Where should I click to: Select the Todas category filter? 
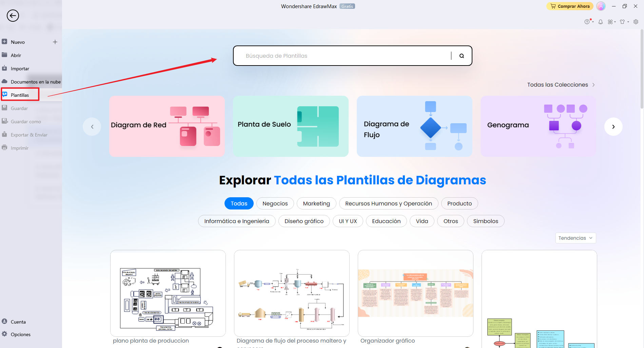(239, 203)
